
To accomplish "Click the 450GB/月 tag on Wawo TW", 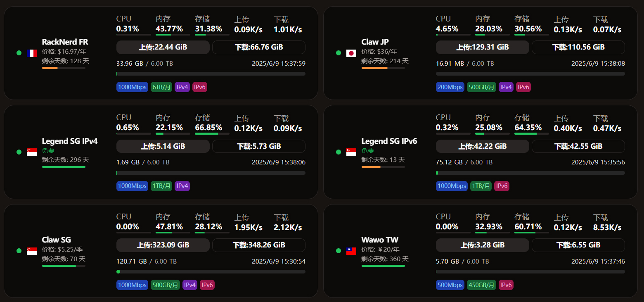I will click(481, 285).
